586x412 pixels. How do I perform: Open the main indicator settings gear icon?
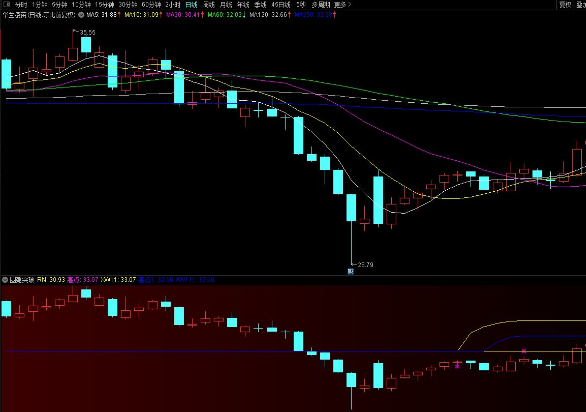81,15
